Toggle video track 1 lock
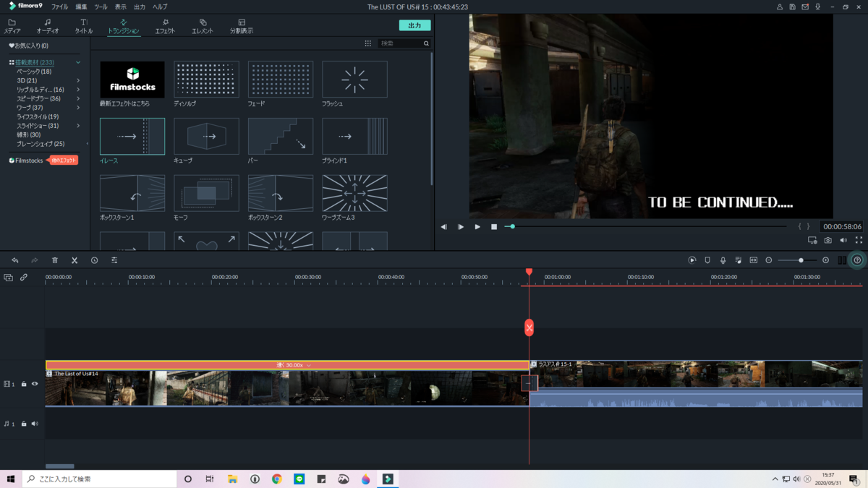This screenshot has width=868, height=488. pyautogui.click(x=24, y=384)
